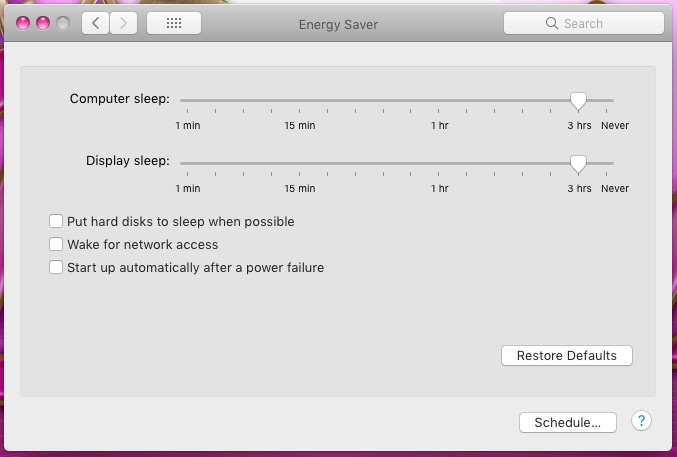
Task: Check Start up automatically after a power failure
Action: pyautogui.click(x=56, y=267)
